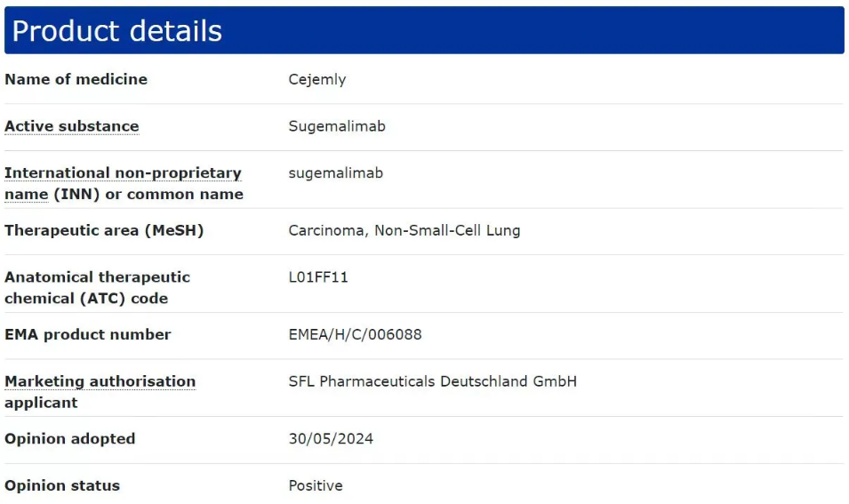The width and height of the screenshot is (849, 504).
Task: Select the capitalized Sugemalimab active substance value
Action: coord(337,126)
